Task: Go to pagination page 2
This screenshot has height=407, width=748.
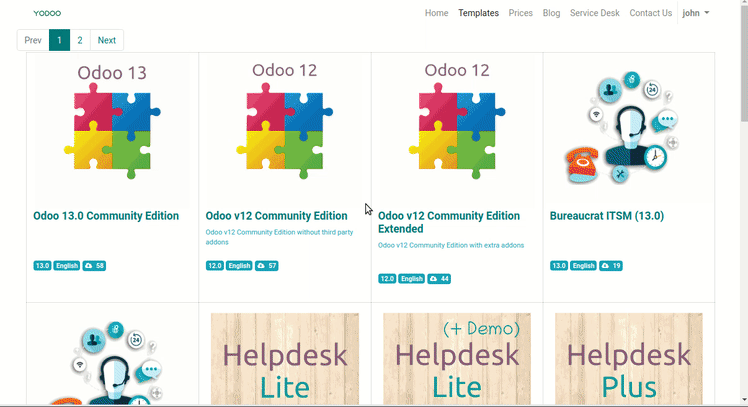Action: [x=80, y=40]
